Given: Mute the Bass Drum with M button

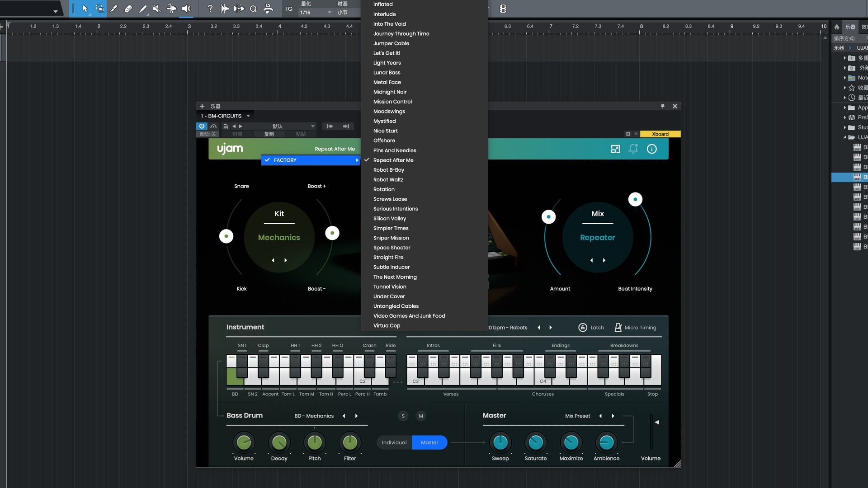Looking at the screenshot, I should point(421,416).
